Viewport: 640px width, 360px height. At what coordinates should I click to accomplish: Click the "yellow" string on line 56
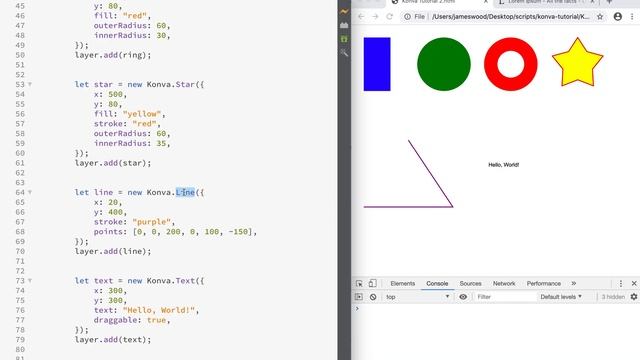coord(142,114)
